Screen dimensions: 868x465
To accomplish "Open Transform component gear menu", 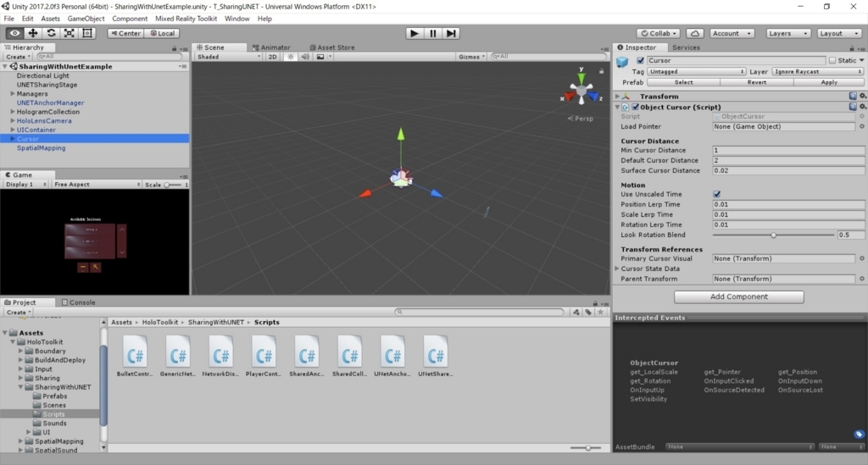I will point(862,97).
